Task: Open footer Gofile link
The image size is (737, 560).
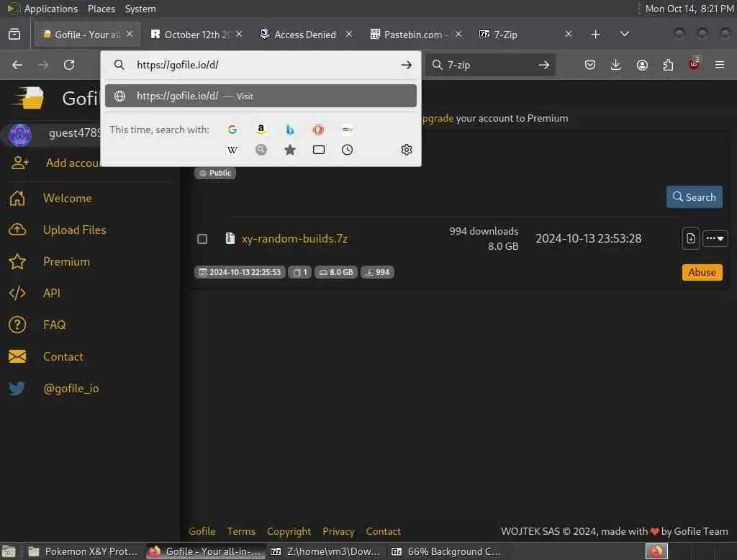Action: click(x=202, y=531)
